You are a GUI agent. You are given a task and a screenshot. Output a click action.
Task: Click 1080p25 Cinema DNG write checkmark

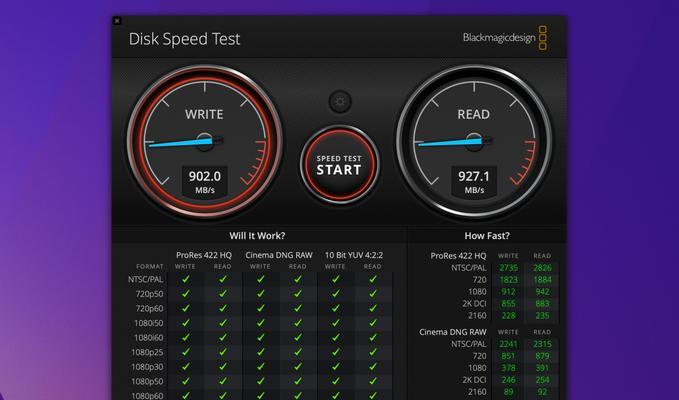261,352
